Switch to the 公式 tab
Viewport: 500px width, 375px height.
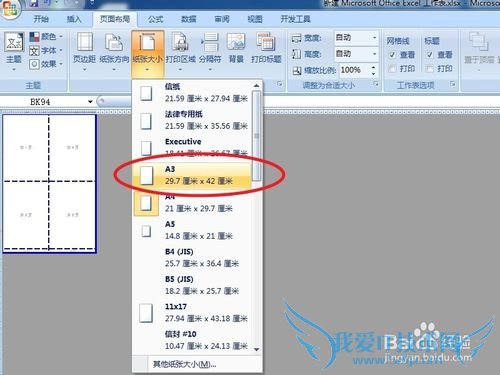click(x=156, y=19)
